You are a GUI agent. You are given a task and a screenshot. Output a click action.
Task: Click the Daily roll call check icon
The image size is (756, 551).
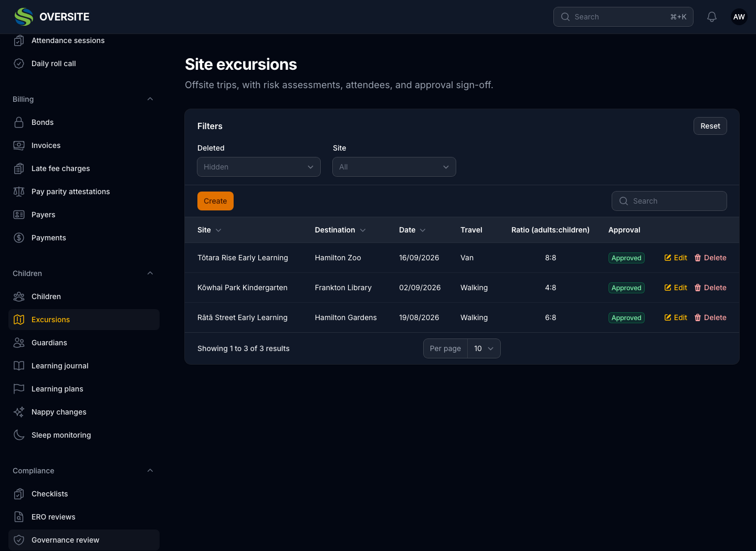[19, 63]
